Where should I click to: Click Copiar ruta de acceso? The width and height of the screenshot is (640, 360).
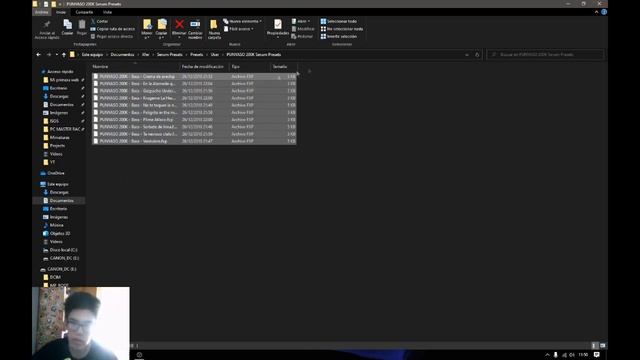[113, 29]
